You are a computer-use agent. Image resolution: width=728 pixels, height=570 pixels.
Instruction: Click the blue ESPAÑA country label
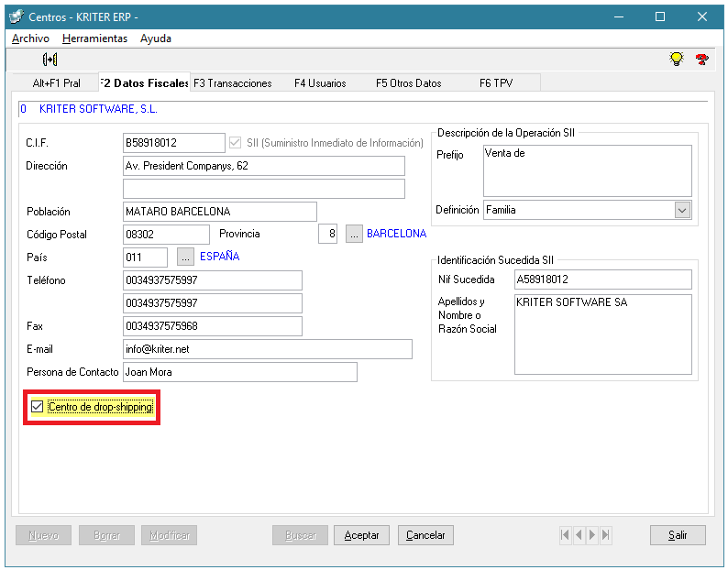[220, 257]
